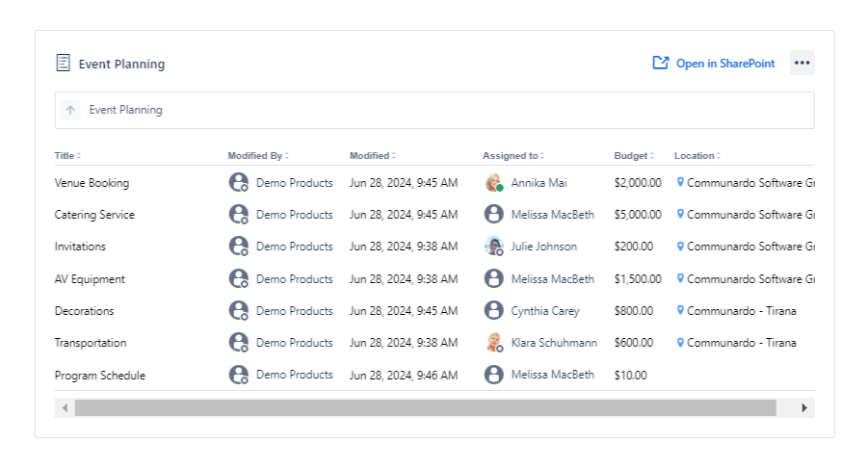The image size is (868, 469).
Task: Click Annika Mai's profile avatar
Action: (494, 183)
